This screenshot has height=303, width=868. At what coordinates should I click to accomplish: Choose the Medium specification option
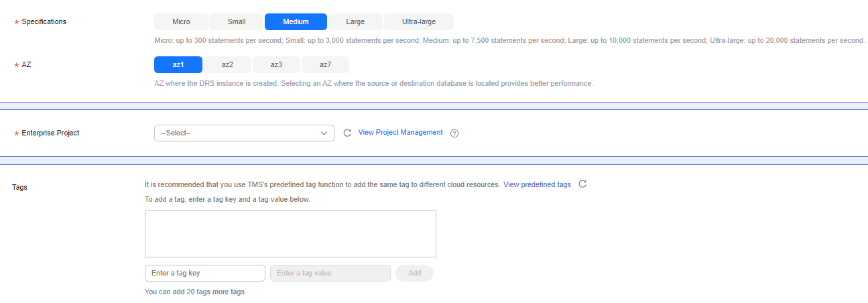(x=296, y=21)
